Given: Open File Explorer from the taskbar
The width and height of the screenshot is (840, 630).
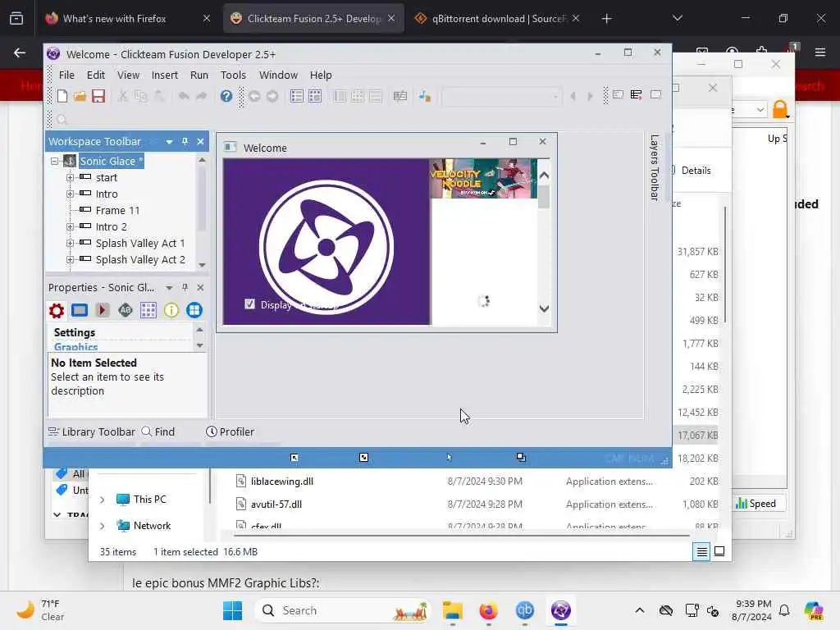Looking at the screenshot, I should click(452, 610).
